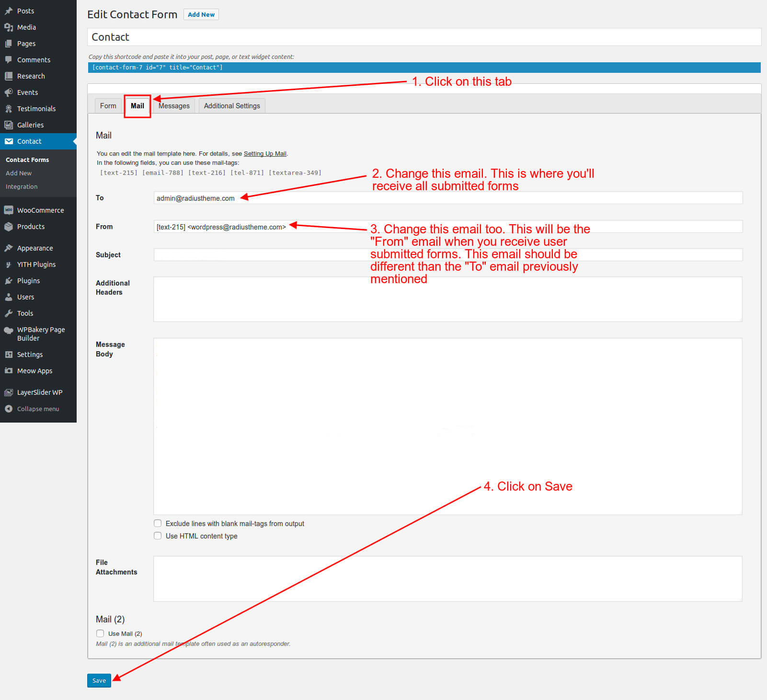Click the Users person icon
The height and width of the screenshot is (700, 767).
coord(9,297)
